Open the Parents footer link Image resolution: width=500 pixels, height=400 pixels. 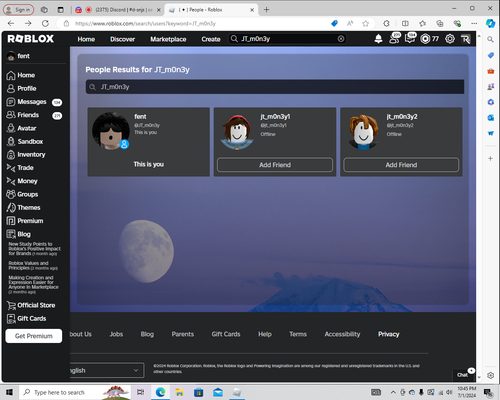[x=183, y=334]
